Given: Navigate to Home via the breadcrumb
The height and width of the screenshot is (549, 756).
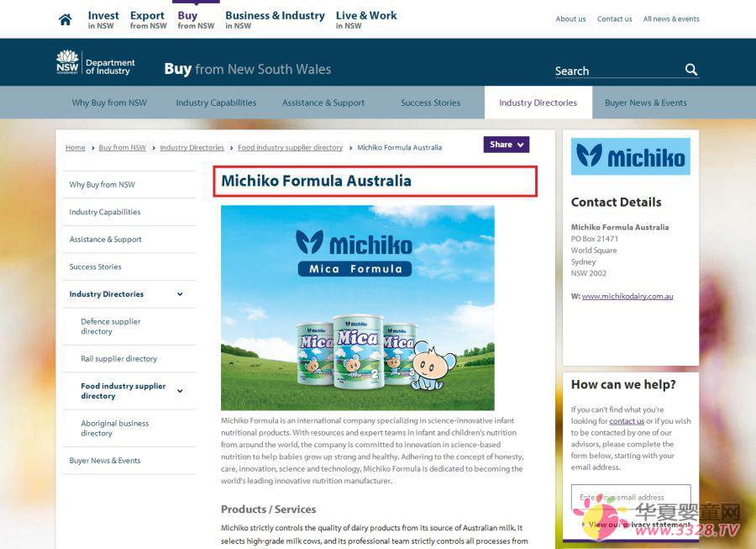Looking at the screenshot, I should coord(75,147).
